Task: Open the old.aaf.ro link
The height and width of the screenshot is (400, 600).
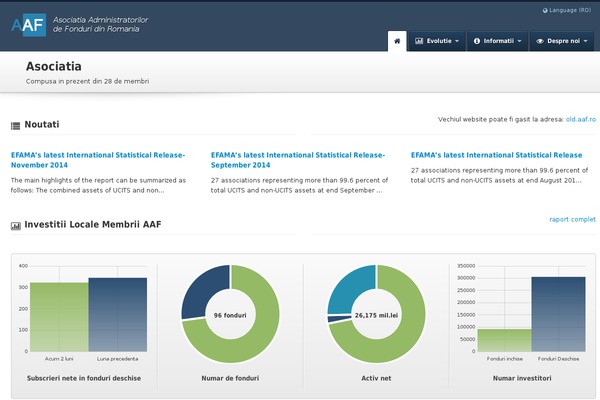Action: (x=580, y=119)
